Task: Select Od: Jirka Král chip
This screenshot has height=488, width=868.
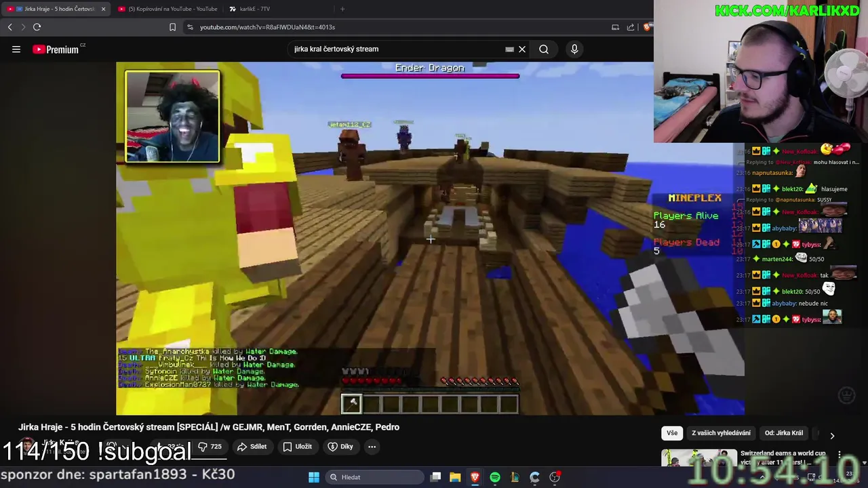Action: [x=784, y=433]
